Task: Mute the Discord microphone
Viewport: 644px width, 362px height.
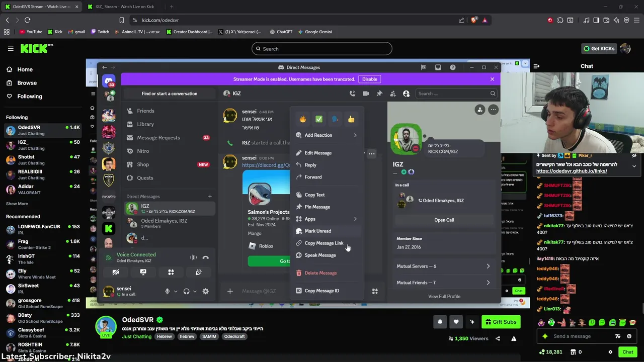Action: (168, 291)
